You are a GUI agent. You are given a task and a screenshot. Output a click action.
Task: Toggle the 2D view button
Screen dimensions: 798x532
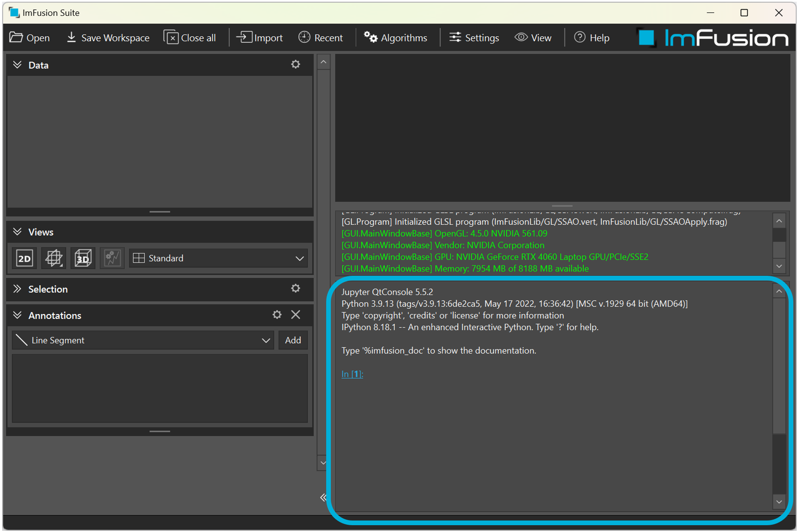[x=25, y=258]
